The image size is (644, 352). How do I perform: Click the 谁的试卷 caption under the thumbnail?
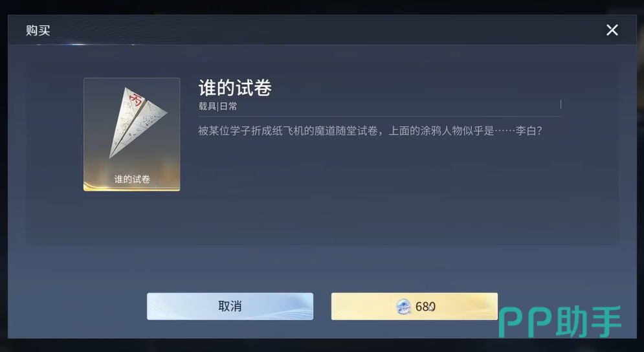click(x=132, y=179)
